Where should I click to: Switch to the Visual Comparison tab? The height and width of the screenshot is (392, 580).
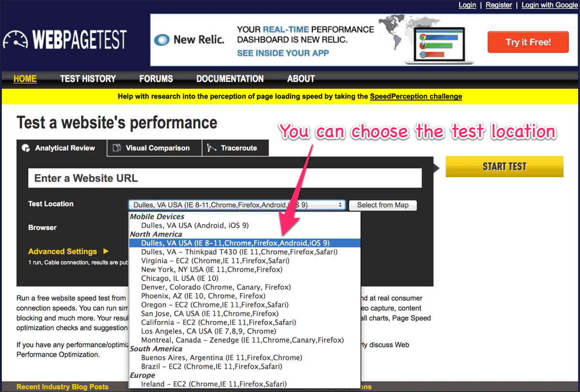pyautogui.click(x=154, y=148)
